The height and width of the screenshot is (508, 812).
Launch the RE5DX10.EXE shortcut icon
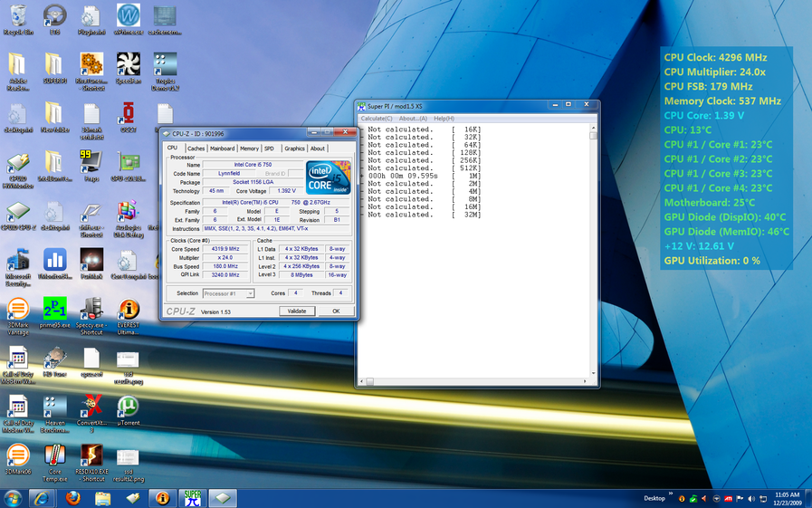(x=91, y=463)
